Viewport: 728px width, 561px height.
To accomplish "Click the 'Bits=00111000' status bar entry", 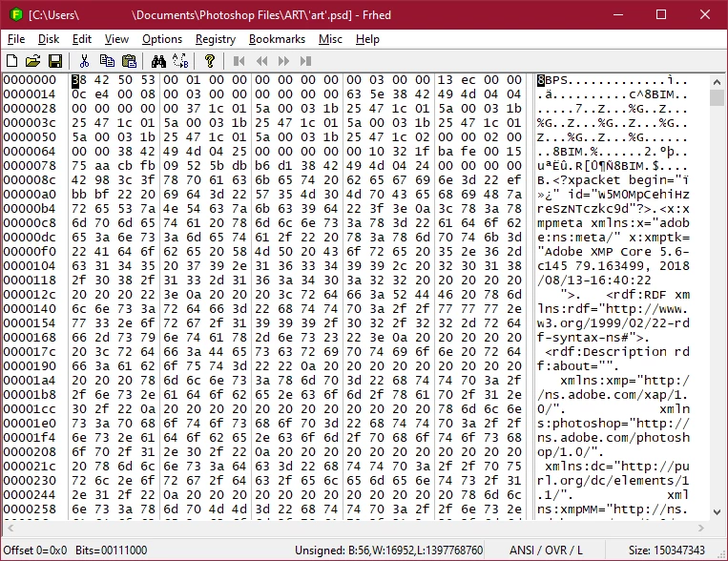I will (x=112, y=551).
